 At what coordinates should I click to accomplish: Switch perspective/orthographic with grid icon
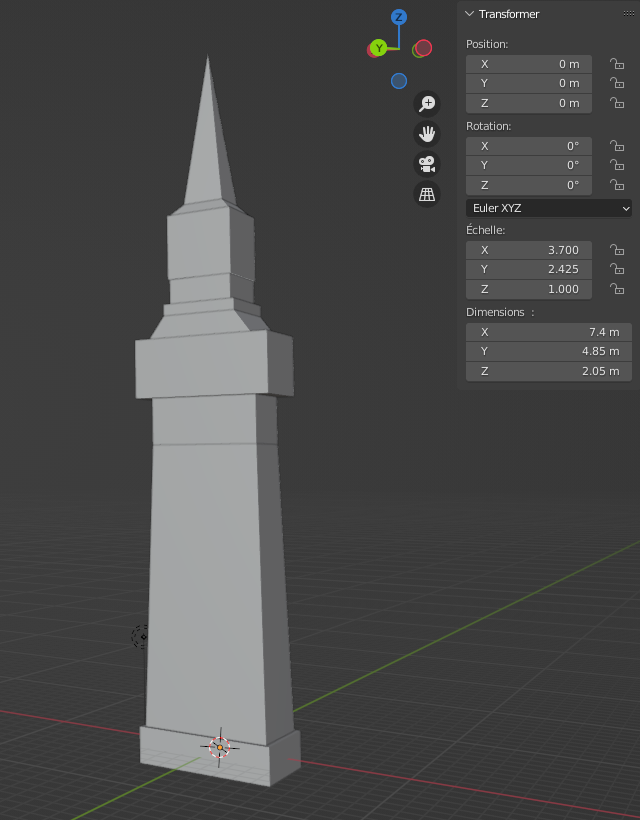(x=427, y=194)
